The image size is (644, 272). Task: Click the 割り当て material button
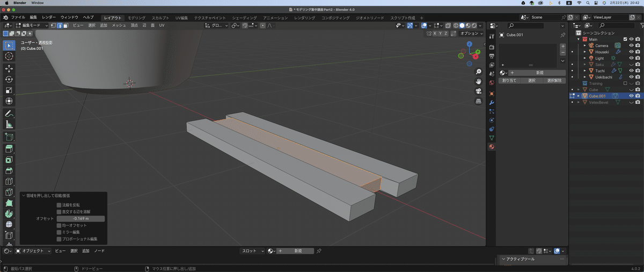pyautogui.click(x=508, y=81)
